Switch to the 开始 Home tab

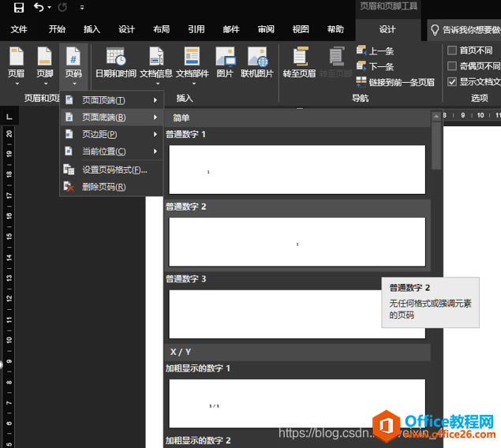pos(57,29)
